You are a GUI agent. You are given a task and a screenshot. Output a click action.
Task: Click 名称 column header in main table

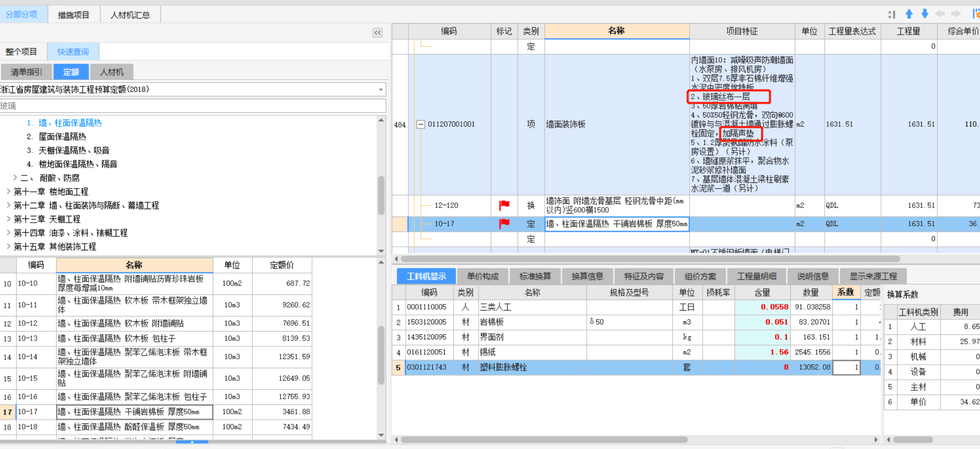tap(617, 31)
